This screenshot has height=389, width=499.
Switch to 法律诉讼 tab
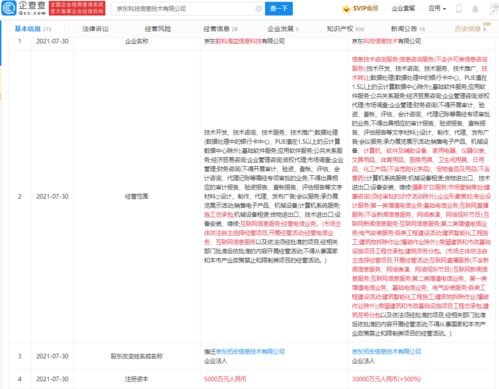point(95,29)
